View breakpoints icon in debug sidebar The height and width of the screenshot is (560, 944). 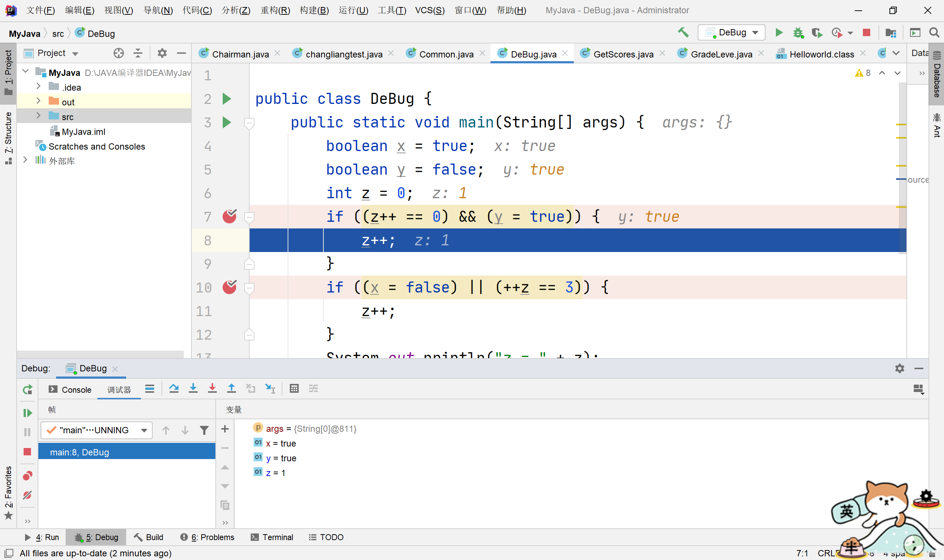(28, 476)
